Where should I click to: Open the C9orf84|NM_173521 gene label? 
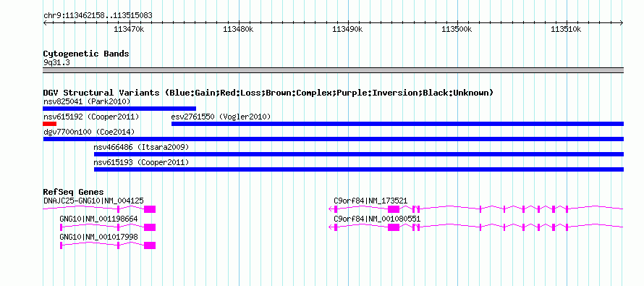click(370, 201)
